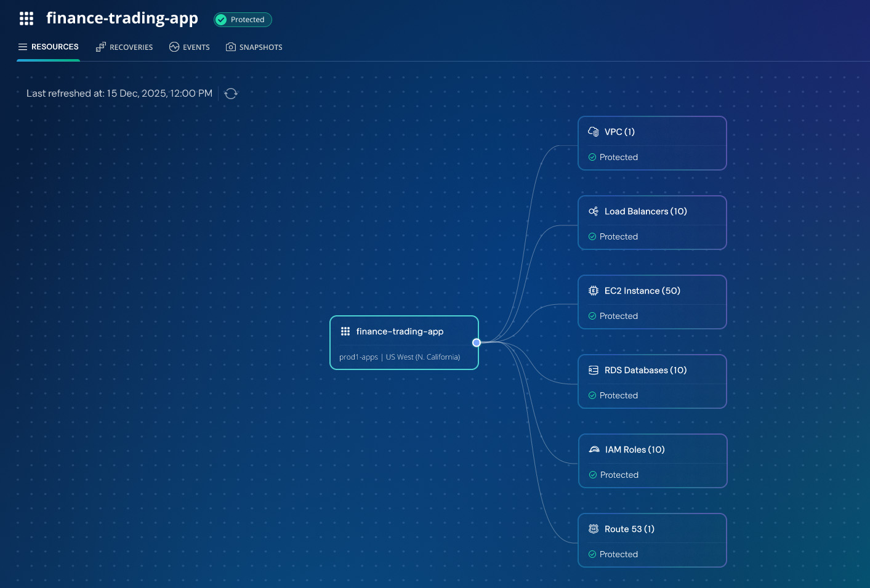870x588 pixels.
Task: Click the Recoveries tab icon
Action: 101,47
